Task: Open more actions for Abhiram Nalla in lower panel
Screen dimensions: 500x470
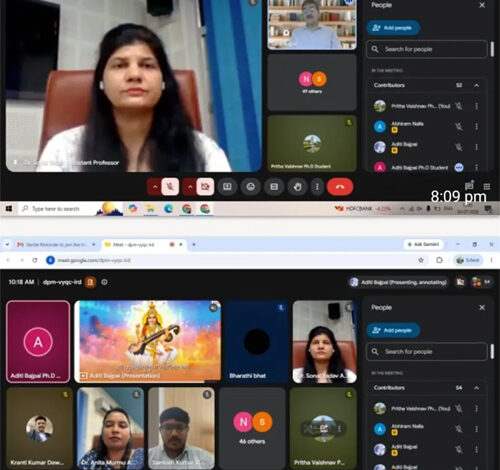Action: pyautogui.click(x=476, y=429)
